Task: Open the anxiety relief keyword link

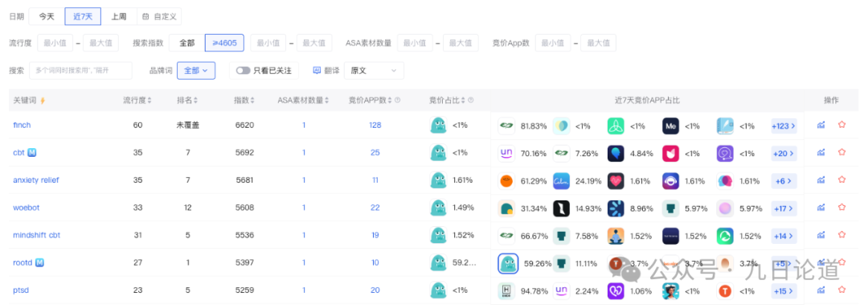Action: tap(36, 179)
